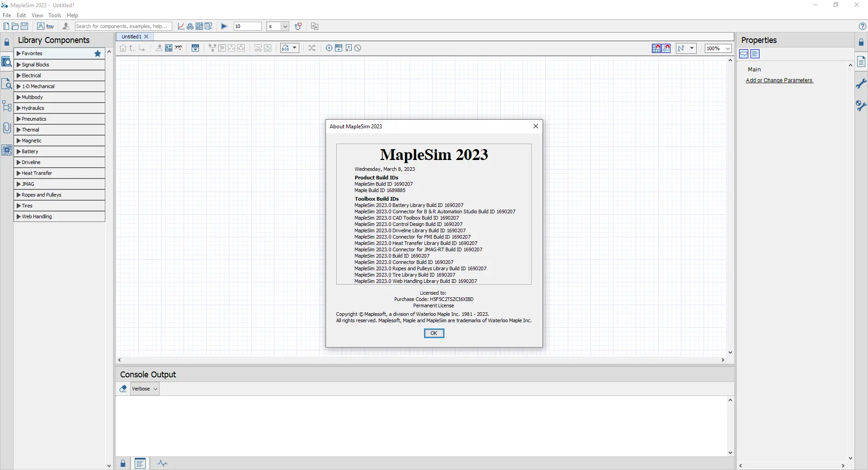Image resolution: width=868 pixels, height=470 pixels.
Task: Click the blue download-to-panel icon in model toolbar
Action: [x=195, y=48]
